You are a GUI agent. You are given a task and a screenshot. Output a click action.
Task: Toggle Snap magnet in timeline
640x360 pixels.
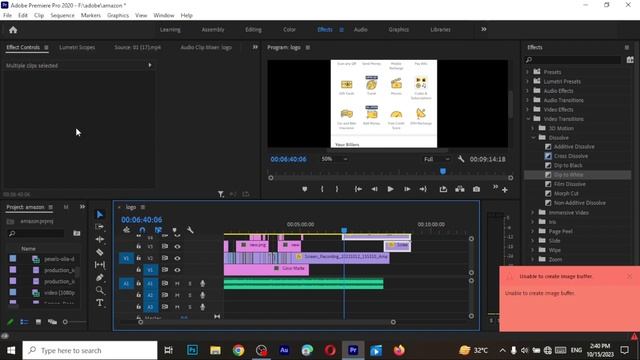click(x=142, y=230)
